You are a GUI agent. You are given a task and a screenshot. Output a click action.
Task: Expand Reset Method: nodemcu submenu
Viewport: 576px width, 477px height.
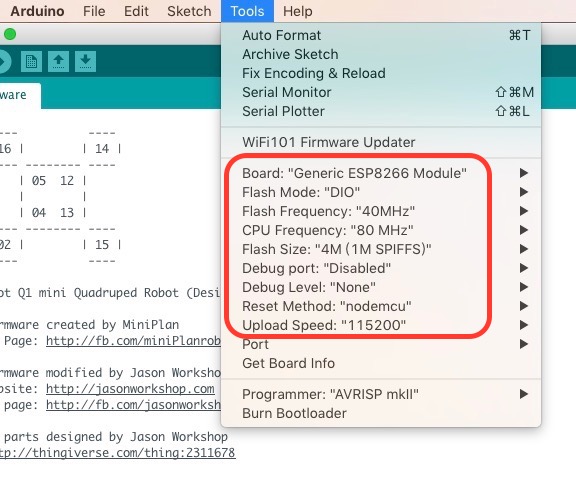[x=381, y=306]
